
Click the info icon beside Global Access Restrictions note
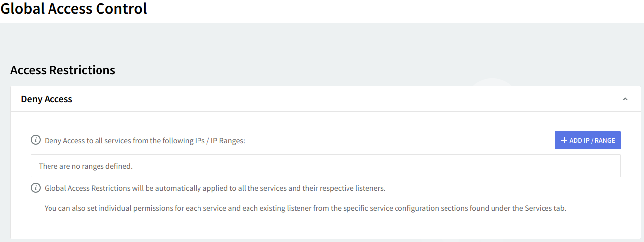36,188
